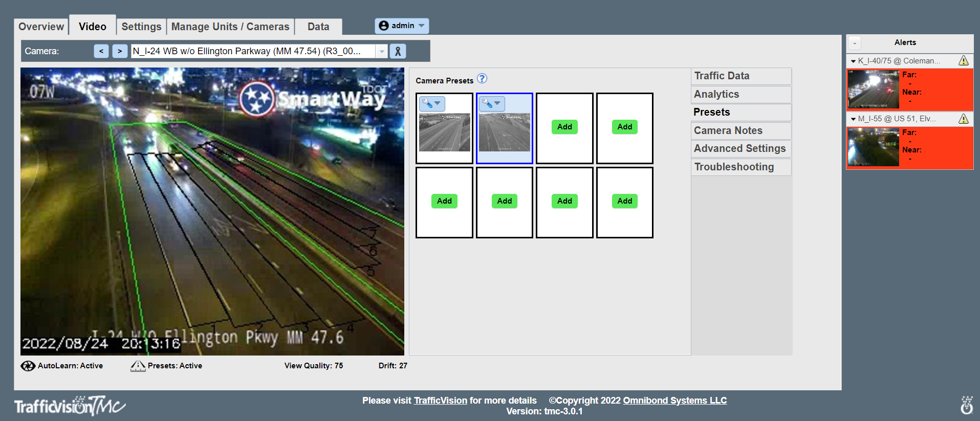Select the Presets side menu item
Image resolution: width=980 pixels, height=421 pixels.
coord(741,113)
